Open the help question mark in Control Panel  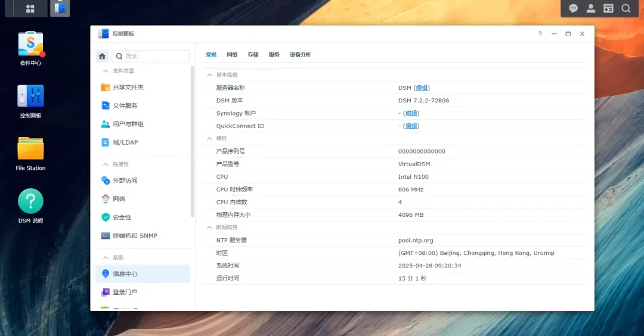[540, 33]
